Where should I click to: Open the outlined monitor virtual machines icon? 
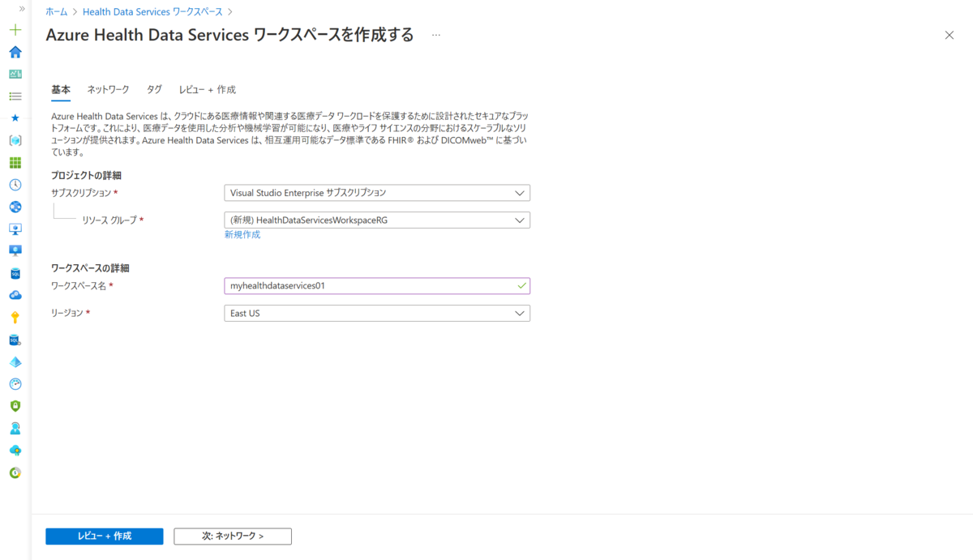15,229
